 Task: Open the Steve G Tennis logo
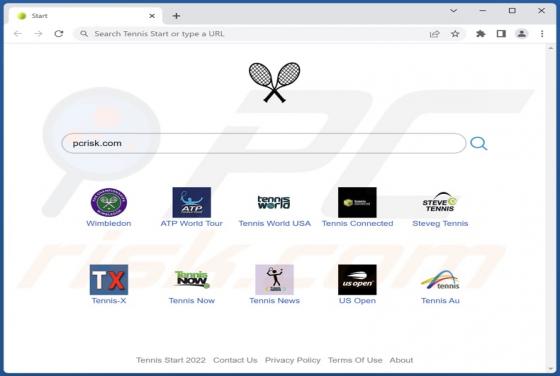point(440,202)
